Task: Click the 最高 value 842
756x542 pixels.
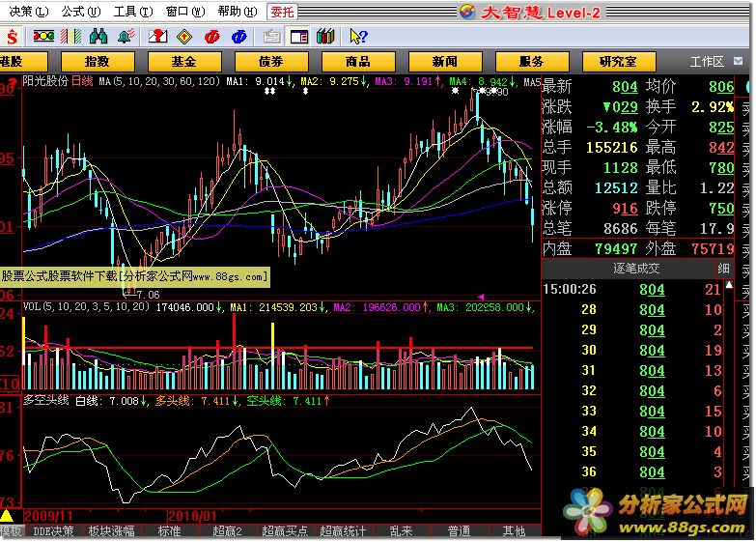Action: 721,147
